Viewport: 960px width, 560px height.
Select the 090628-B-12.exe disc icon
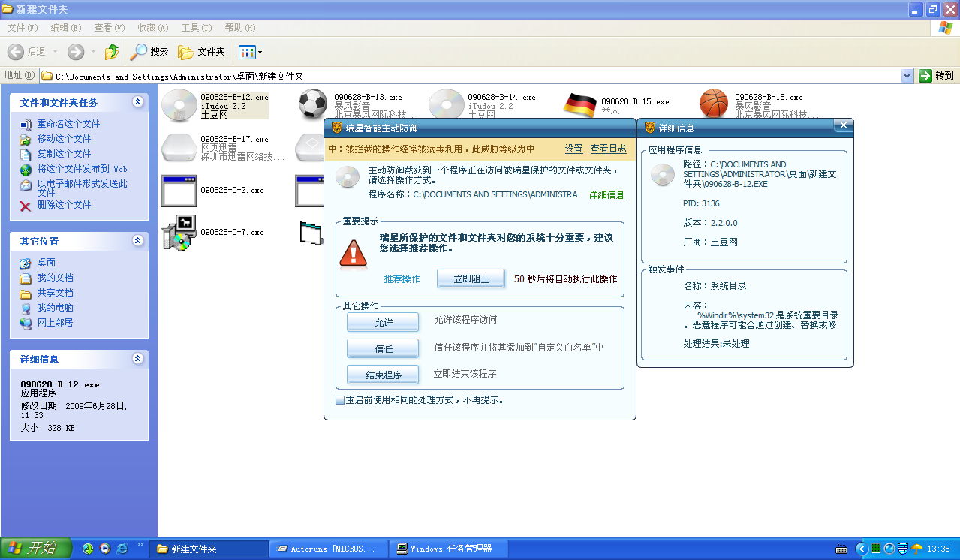click(x=179, y=105)
